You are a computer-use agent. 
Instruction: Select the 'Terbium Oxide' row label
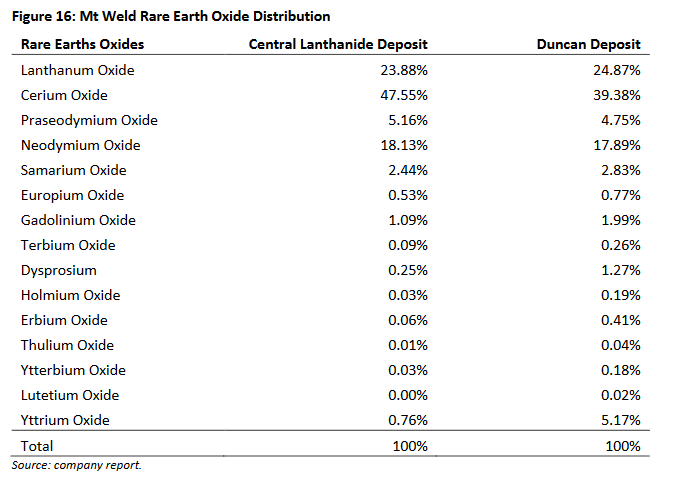pos(68,245)
